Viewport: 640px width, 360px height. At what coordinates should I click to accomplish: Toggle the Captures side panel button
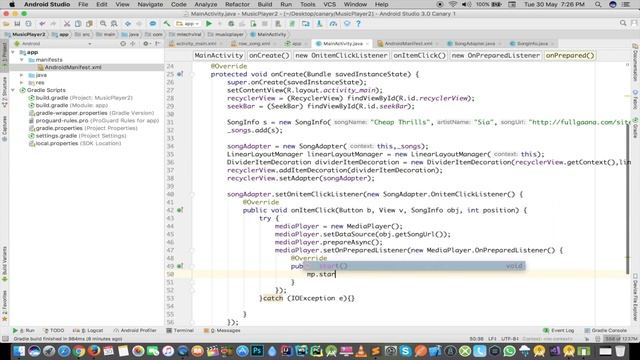tap(4, 128)
